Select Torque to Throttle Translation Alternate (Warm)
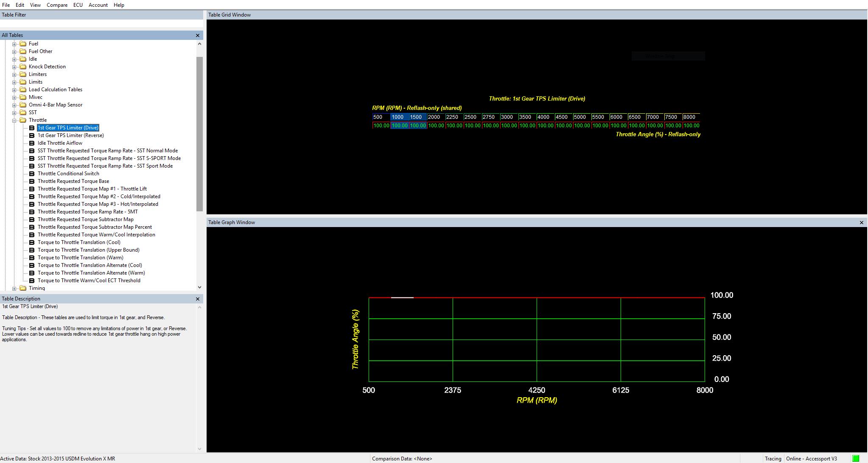 91,273
